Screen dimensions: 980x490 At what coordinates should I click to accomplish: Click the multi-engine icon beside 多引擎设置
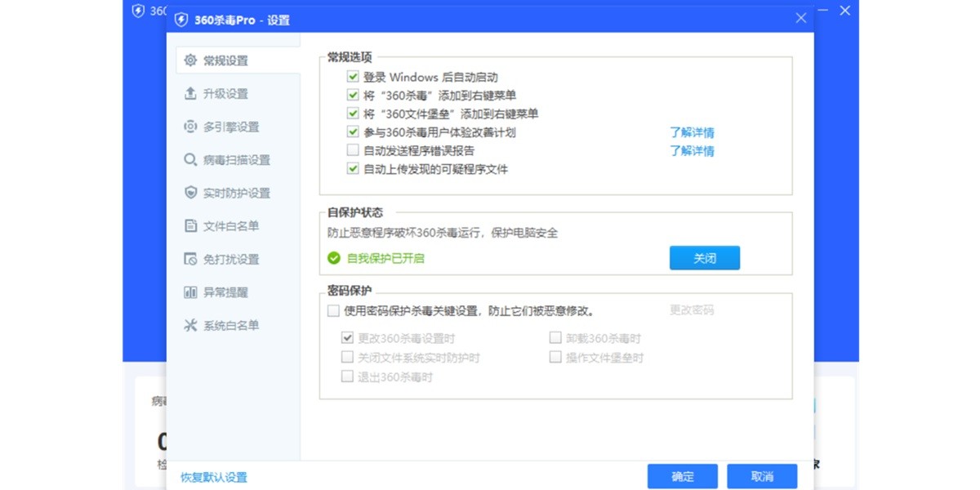190,127
